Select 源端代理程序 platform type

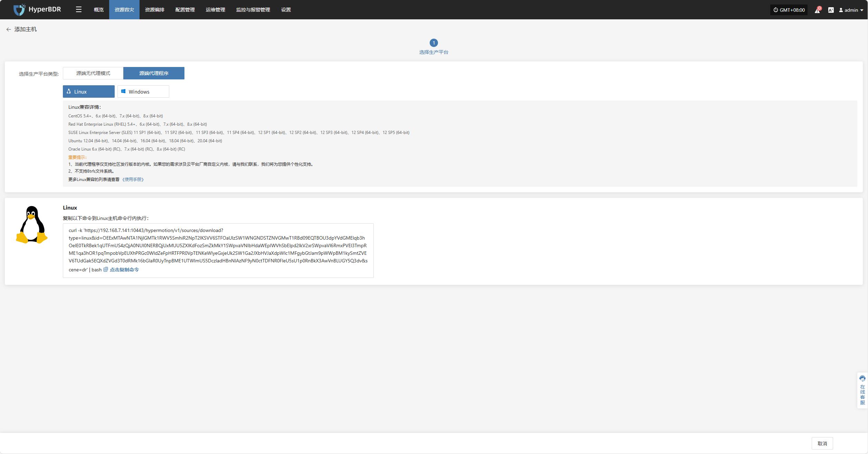[x=154, y=73]
